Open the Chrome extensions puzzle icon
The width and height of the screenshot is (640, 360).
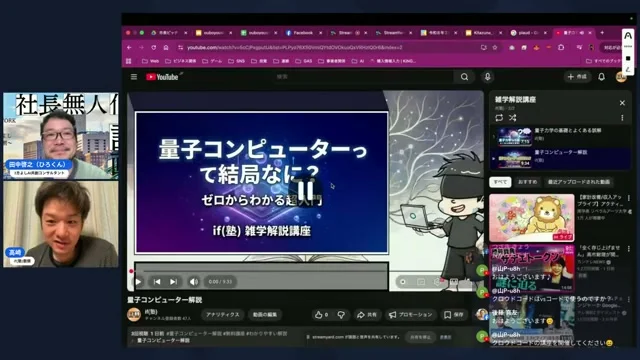coord(561,48)
